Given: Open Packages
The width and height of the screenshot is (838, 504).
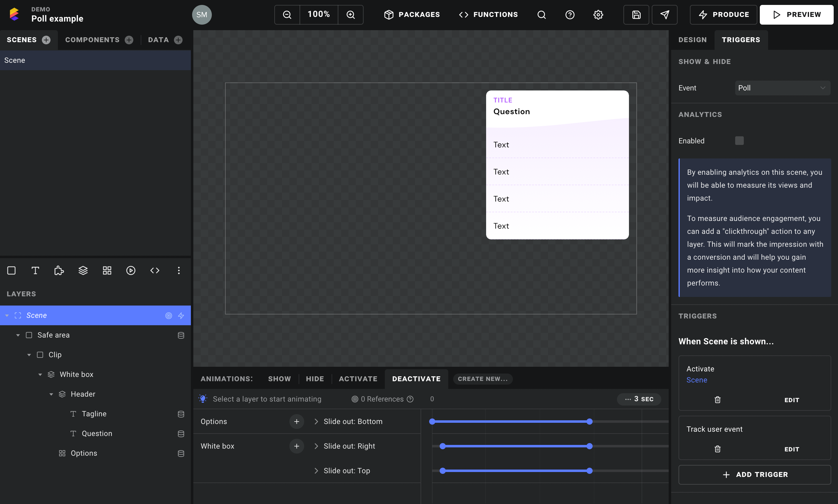Looking at the screenshot, I should click(412, 14).
